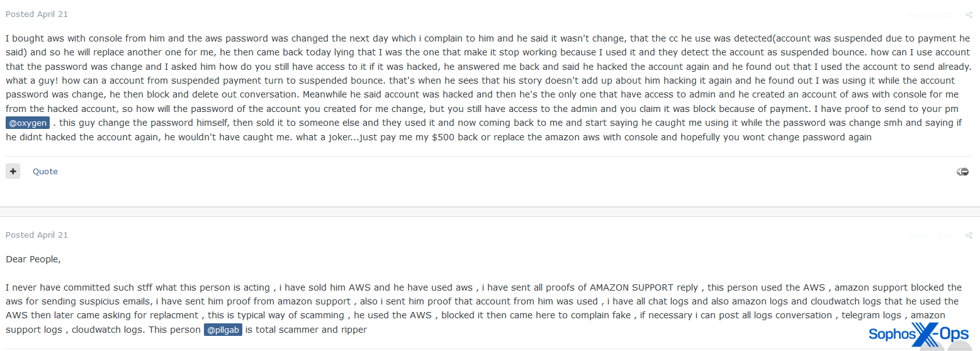Open the @oxygen user mention
The height and width of the screenshot is (351, 980).
(x=28, y=123)
